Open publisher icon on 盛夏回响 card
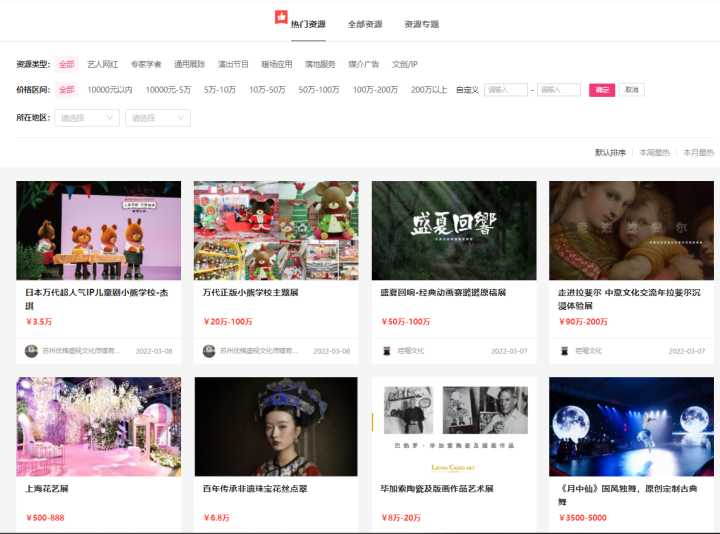 (x=387, y=351)
